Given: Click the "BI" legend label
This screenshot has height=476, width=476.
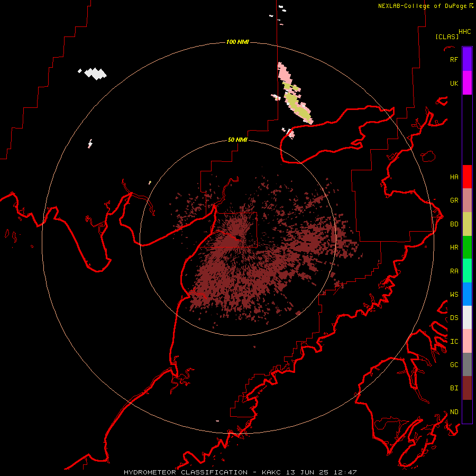Looking at the screenshot, I should pyautogui.click(x=454, y=388).
